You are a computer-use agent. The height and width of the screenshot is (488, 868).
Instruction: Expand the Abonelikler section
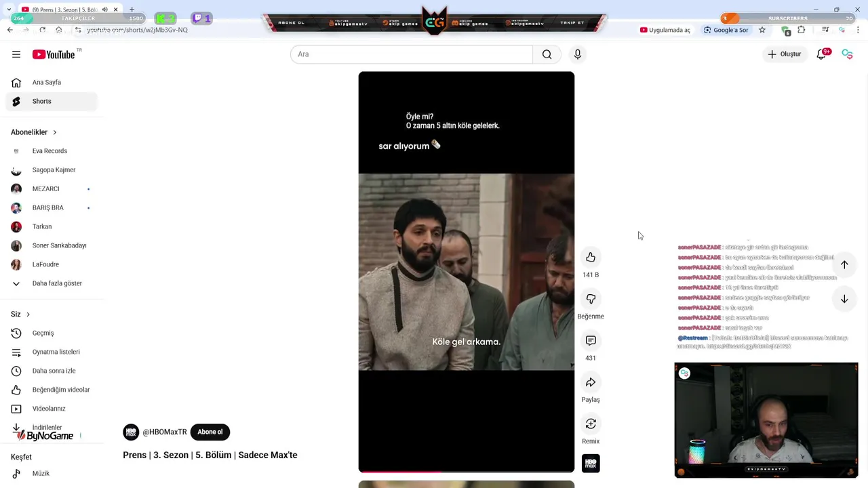pos(34,132)
